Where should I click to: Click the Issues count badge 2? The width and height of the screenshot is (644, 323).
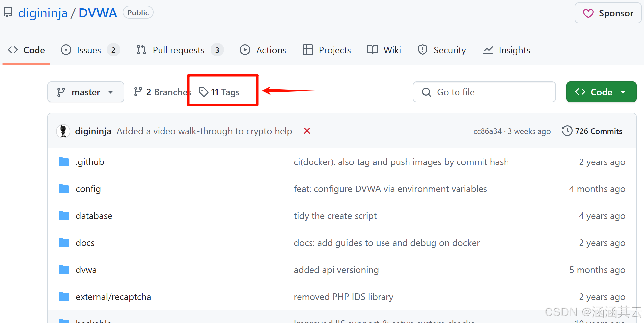point(113,50)
